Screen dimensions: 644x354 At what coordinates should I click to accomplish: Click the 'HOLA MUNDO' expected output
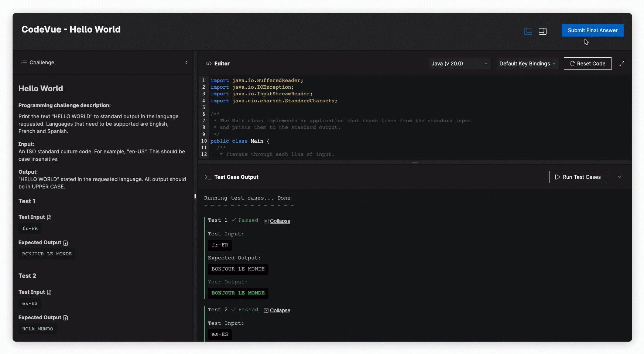pyautogui.click(x=38, y=329)
